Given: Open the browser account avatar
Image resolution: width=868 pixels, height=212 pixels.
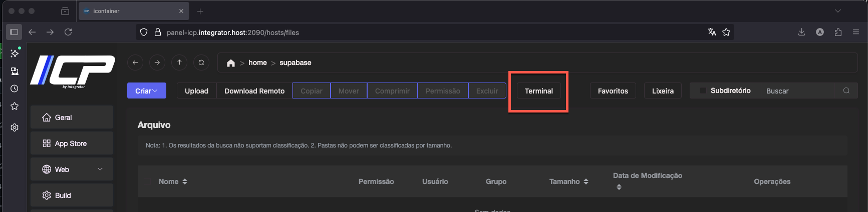Looking at the screenshot, I should point(820,32).
